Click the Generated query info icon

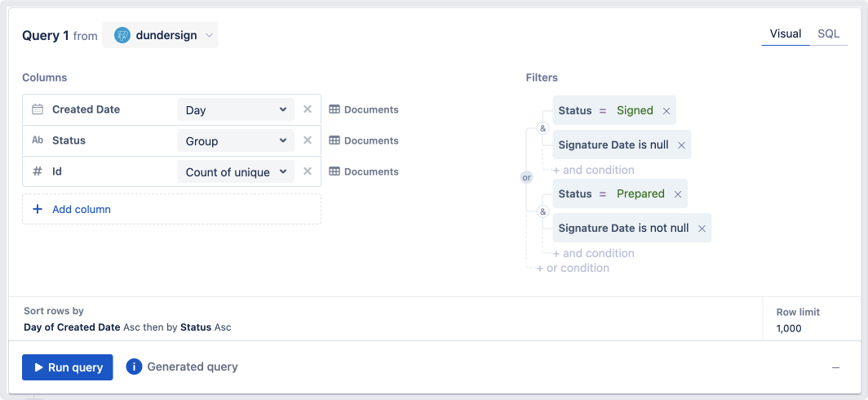tap(135, 367)
